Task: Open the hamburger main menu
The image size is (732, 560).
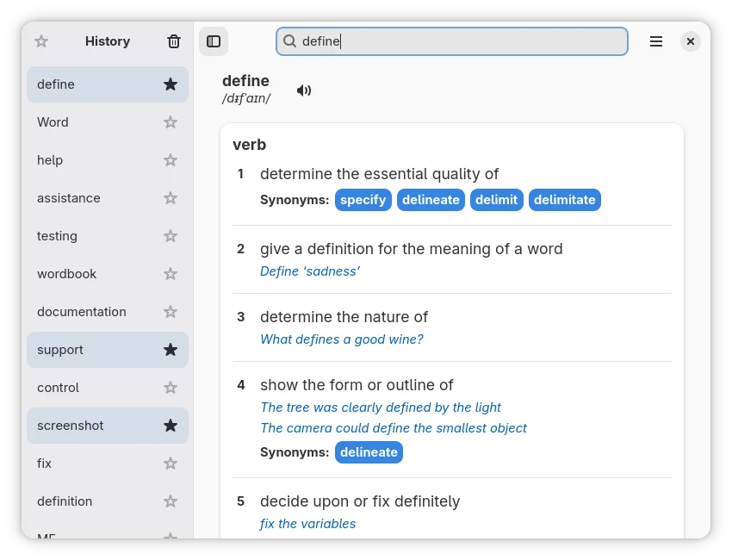Action: 656,41
